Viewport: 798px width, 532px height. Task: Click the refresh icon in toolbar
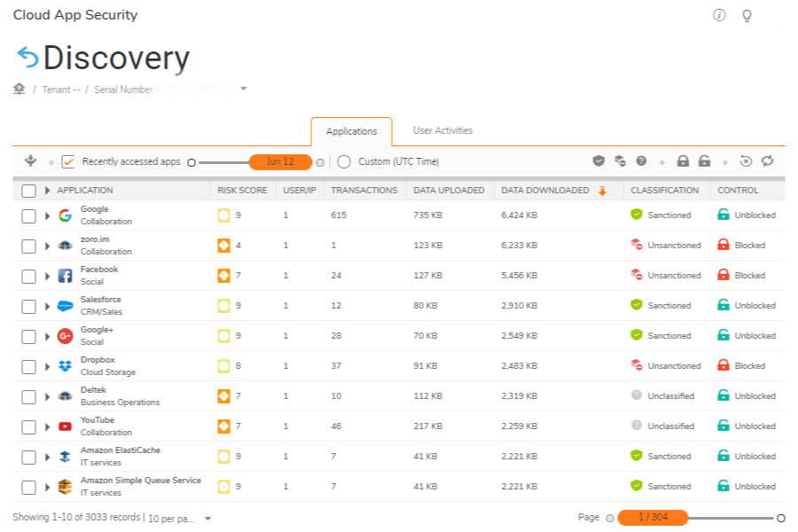tap(768, 161)
